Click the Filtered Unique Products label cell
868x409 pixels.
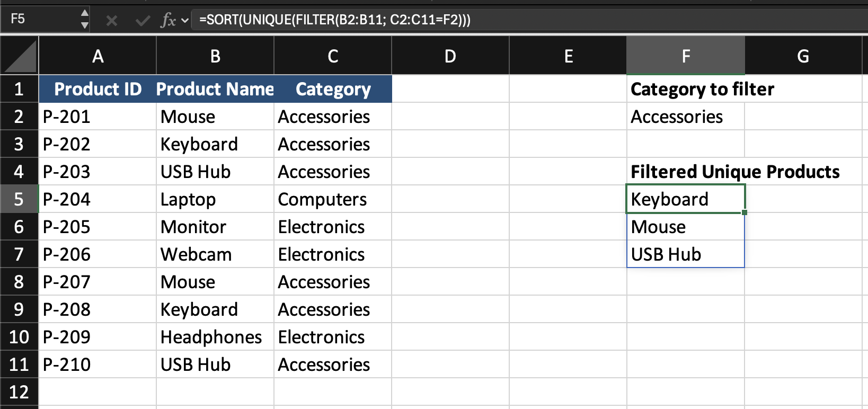pyautogui.click(x=685, y=172)
